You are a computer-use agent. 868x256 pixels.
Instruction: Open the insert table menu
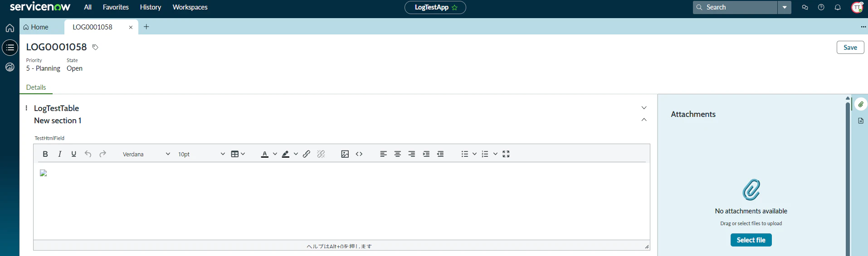click(238, 154)
